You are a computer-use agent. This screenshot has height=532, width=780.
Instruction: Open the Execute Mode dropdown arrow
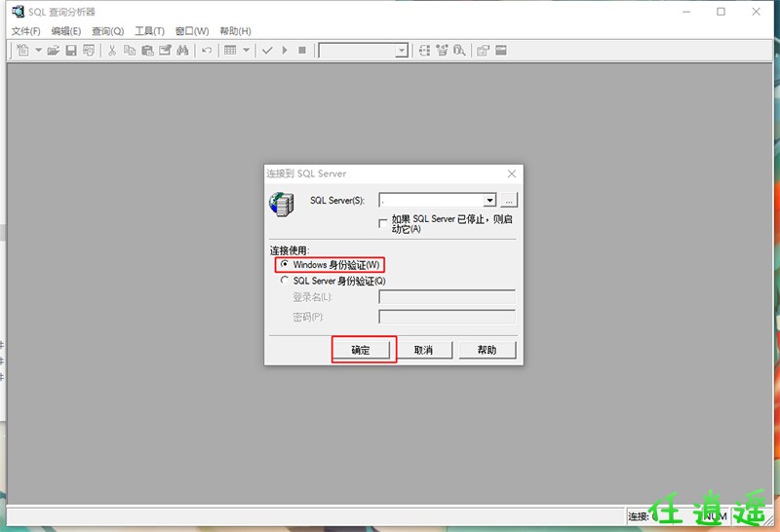pos(247,51)
